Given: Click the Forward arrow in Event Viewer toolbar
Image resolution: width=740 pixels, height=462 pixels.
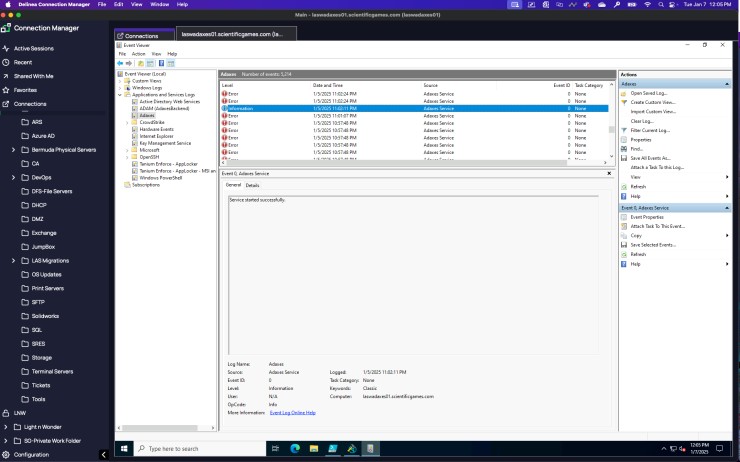Looking at the screenshot, I should tap(128, 63).
